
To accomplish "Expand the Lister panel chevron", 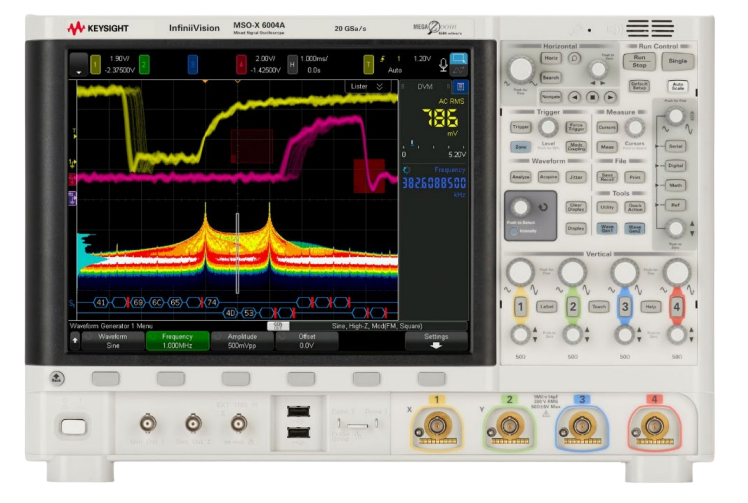I will click(380, 86).
